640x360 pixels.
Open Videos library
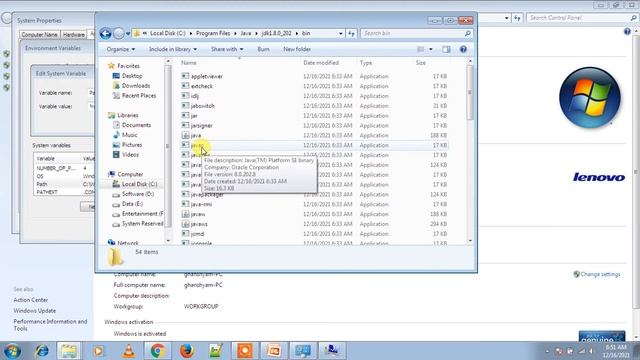point(130,155)
